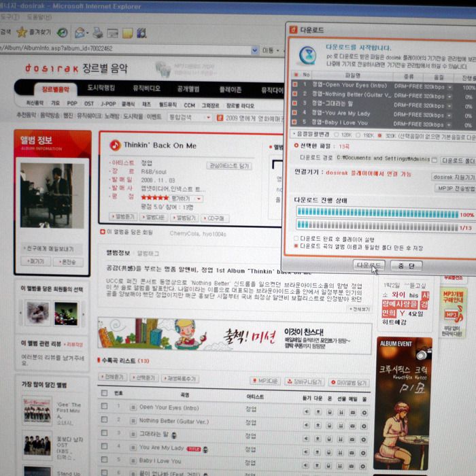Open quality dropdown for Baby I Love You download row
Viewport: 476px width, 476px height.
click(449, 124)
